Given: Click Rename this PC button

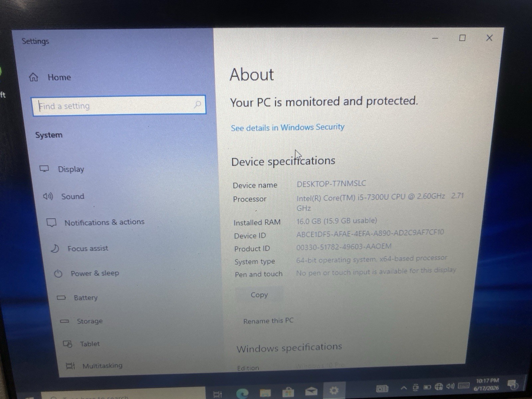Looking at the screenshot, I should [268, 321].
